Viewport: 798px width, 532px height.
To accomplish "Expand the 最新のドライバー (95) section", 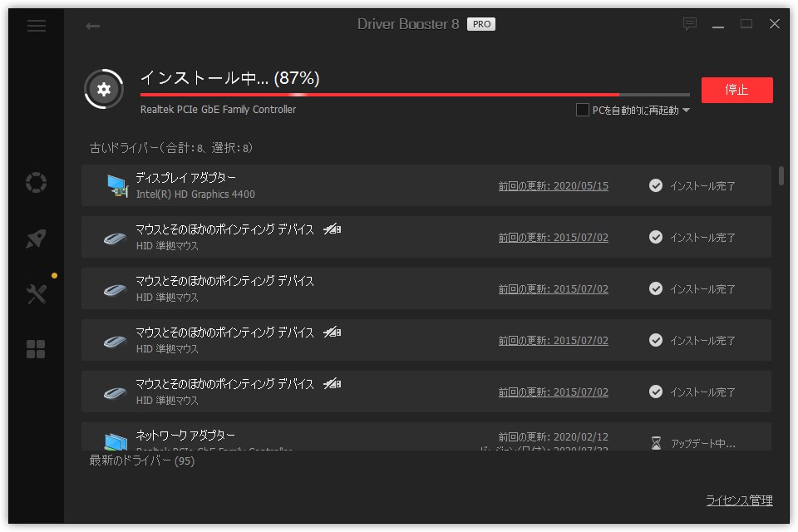I will pos(142,461).
